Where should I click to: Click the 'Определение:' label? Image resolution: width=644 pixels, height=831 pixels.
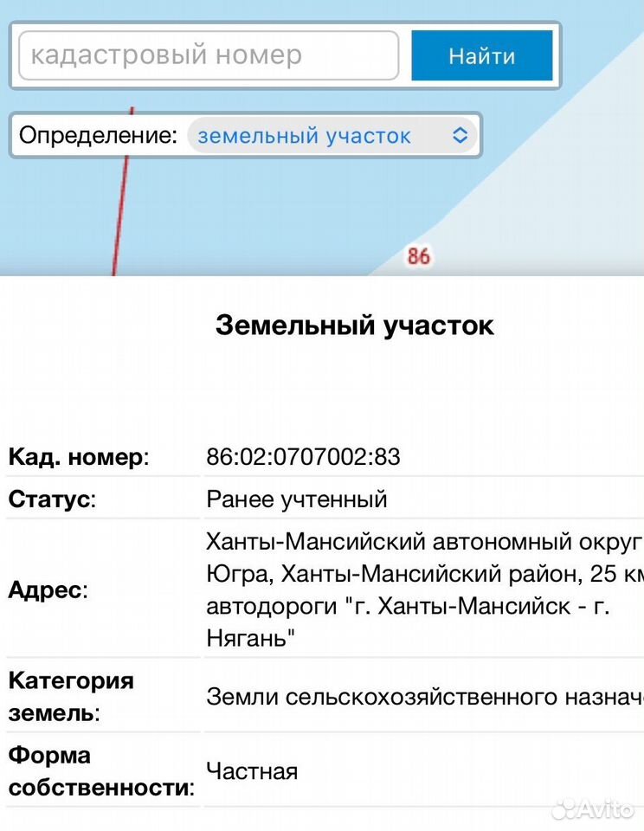tap(98, 135)
